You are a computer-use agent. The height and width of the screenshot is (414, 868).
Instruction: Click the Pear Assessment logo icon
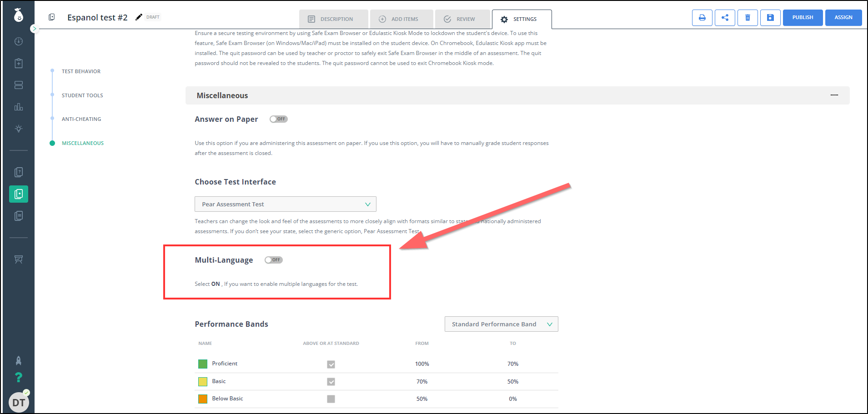pyautogui.click(x=19, y=15)
